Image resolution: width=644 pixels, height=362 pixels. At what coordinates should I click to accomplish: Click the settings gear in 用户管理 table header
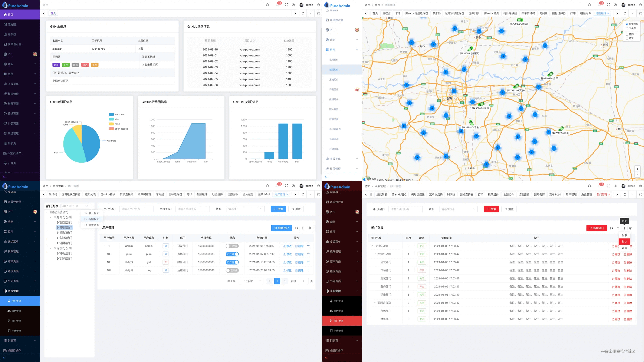(309, 228)
